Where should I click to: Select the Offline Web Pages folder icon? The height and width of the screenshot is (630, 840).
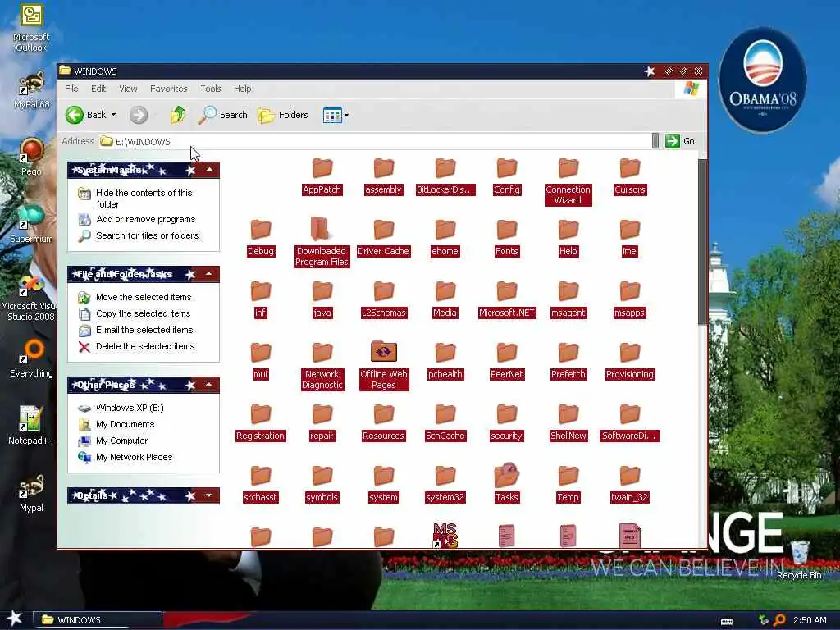point(384,352)
